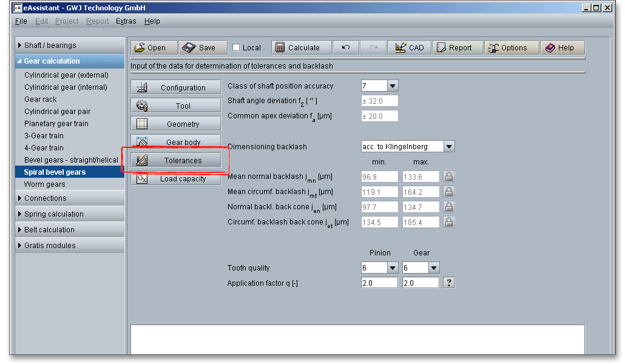
Task: Select Worm gears in the sidebar
Action: coord(45,184)
